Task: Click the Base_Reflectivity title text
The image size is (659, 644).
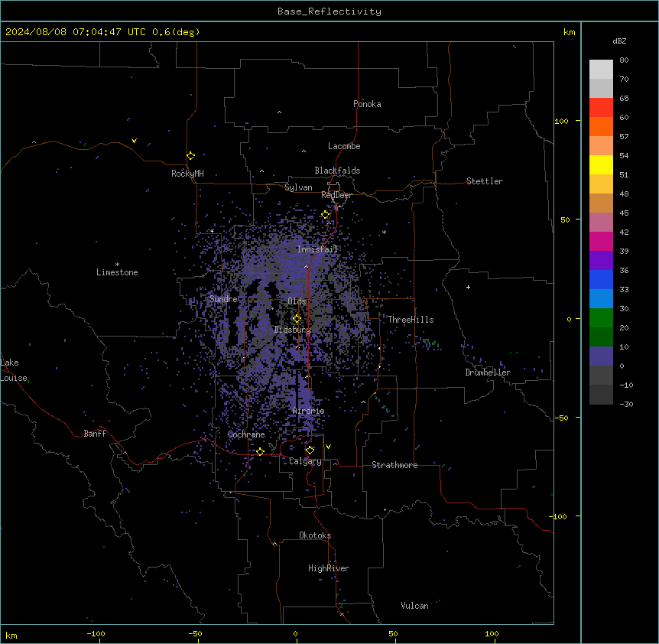Action: tap(329, 11)
